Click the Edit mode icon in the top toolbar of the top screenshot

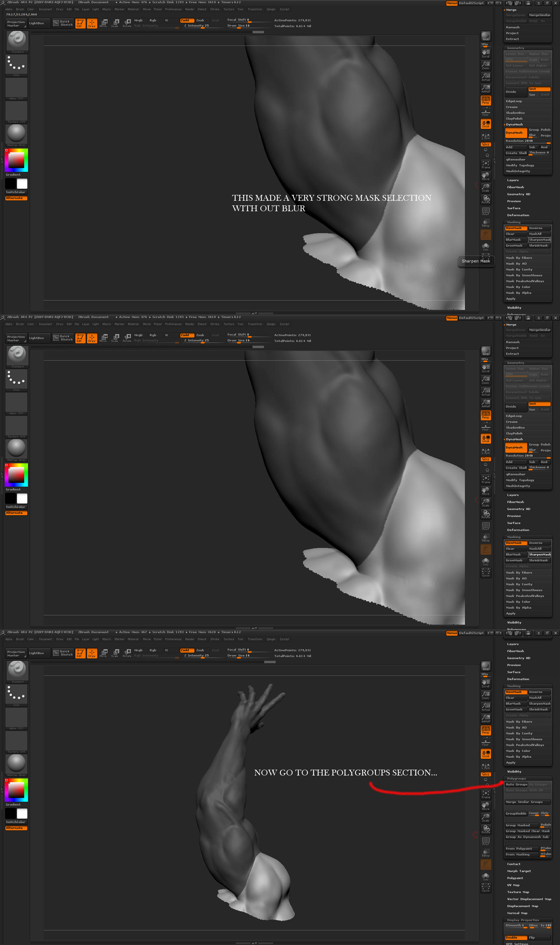[x=80, y=23]
